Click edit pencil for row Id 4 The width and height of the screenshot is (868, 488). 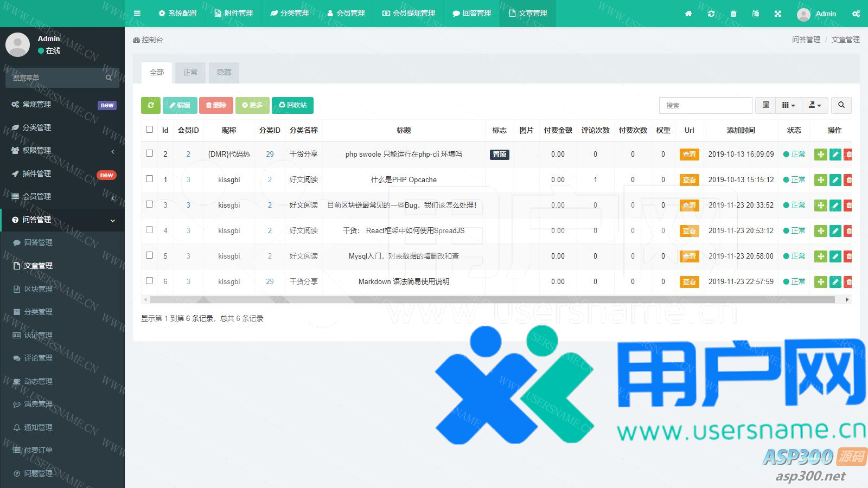835,231
